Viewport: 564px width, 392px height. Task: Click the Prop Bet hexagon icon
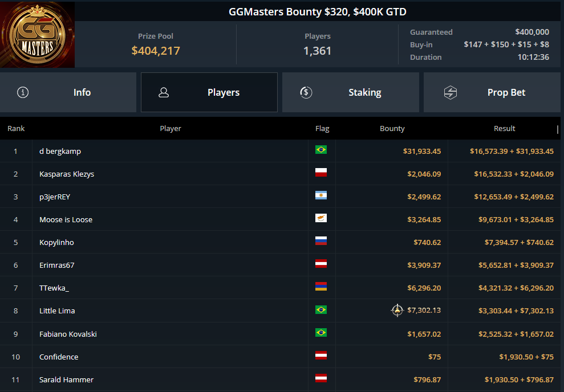point(451,92)
